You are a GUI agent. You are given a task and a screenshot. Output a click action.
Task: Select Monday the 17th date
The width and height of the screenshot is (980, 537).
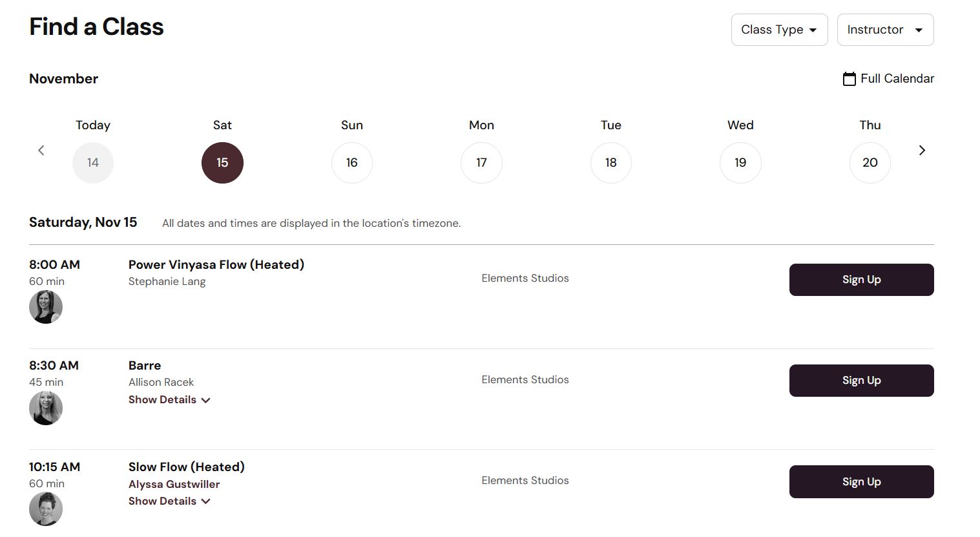tap(481, 163)
